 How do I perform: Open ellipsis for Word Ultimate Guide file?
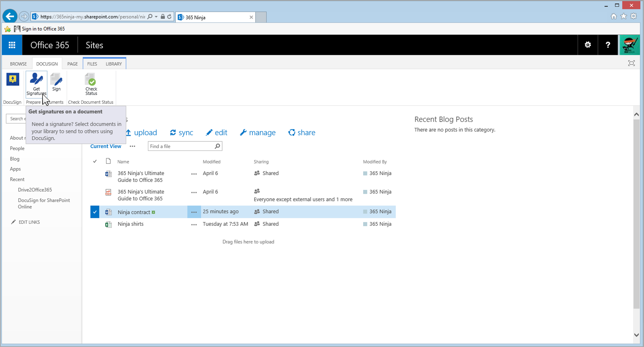[x=194, y=174]
